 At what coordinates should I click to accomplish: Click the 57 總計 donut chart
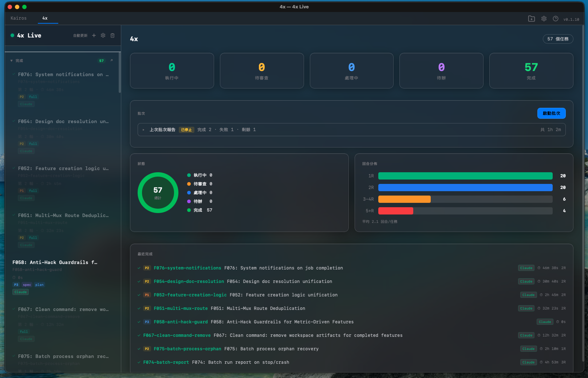click(158, 193)
